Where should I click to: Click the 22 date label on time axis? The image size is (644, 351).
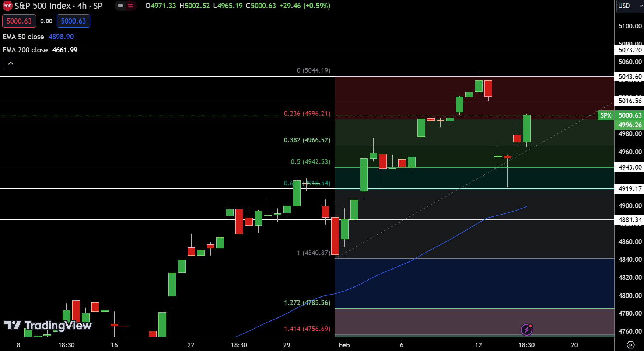tap(191, 345)
